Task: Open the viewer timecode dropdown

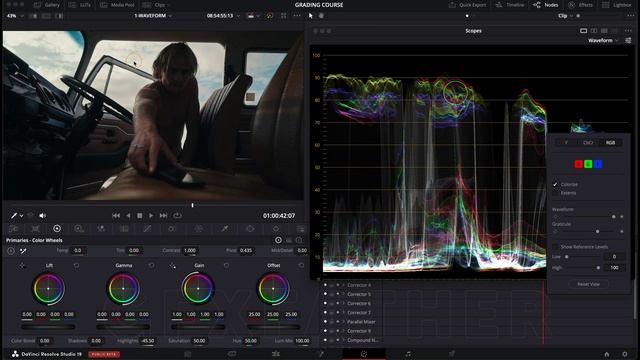Action: point(223,16)
